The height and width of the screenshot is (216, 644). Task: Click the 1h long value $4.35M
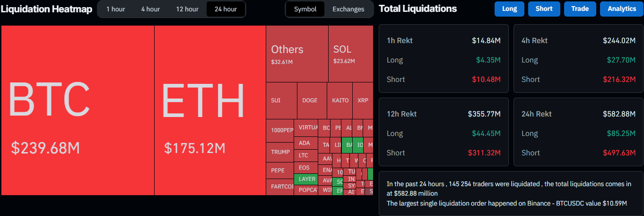tap(488, 60)
